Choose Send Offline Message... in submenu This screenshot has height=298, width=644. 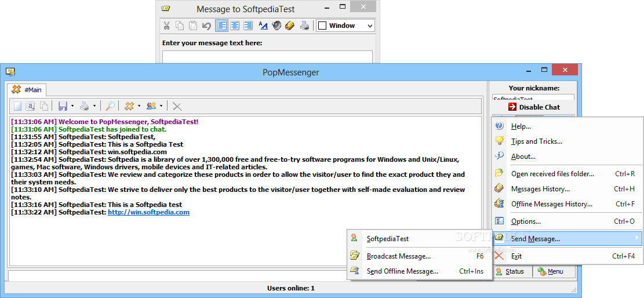pos(419,271)
